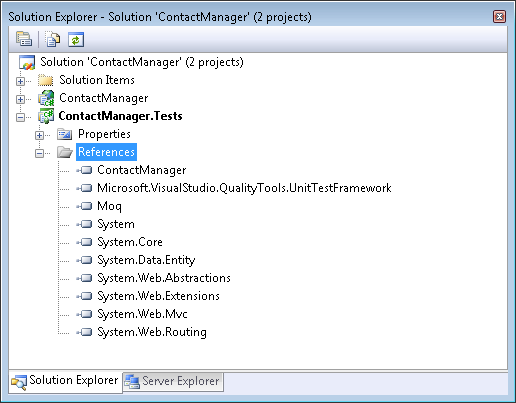Viewport: 516px width, 403px height.
Task: Expand the Properties node
Action: 39,135
